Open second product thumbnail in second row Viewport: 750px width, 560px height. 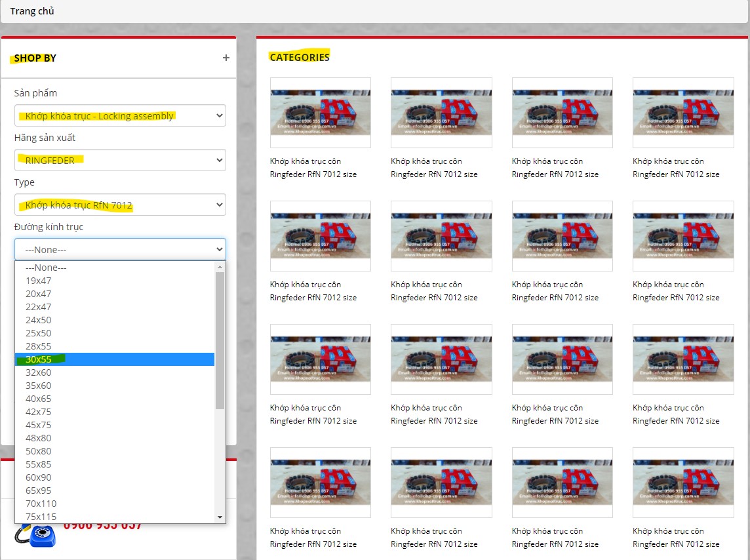tap(441, 236)
